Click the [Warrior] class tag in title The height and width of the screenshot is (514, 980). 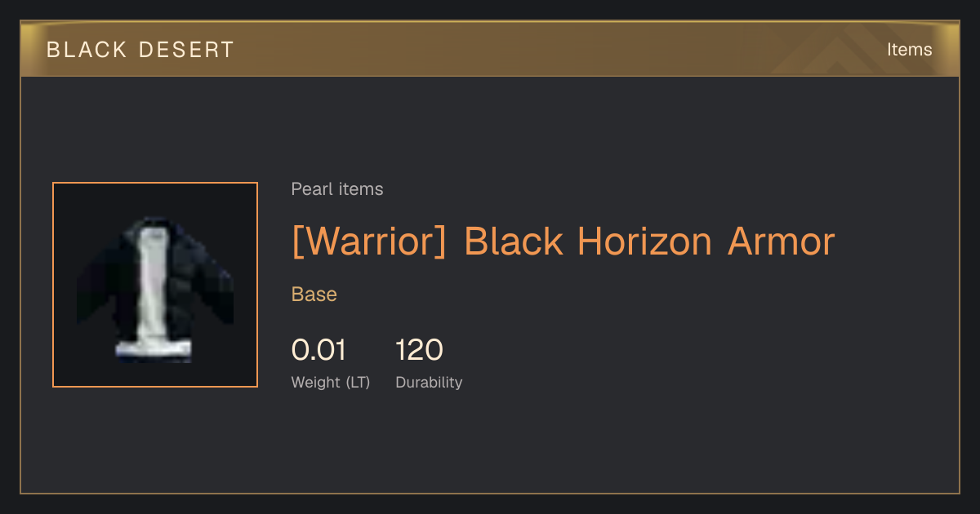(369, 242)
